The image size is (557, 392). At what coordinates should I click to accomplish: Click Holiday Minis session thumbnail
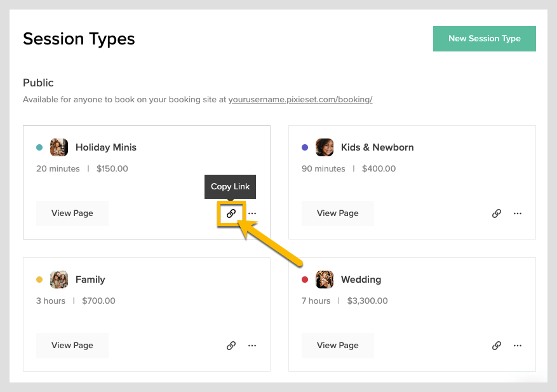pyautogui.click(x=59, y=147)
